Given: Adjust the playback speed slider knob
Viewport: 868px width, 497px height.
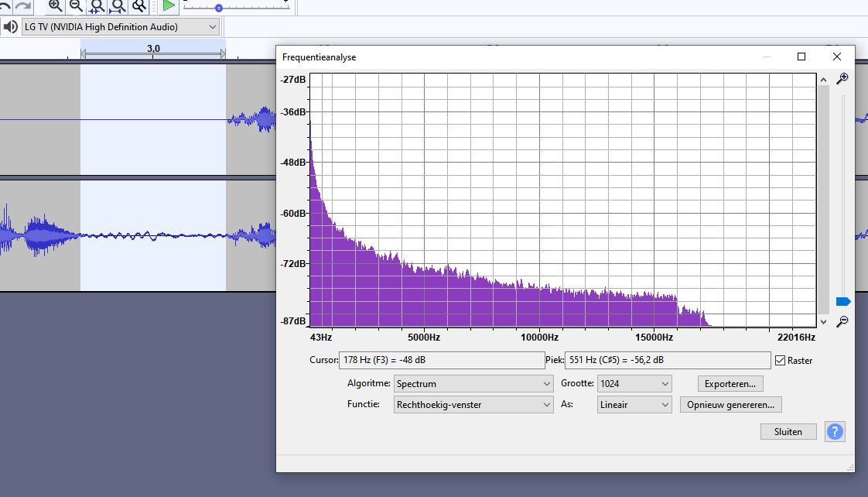Looking at the screenshot, I should click(219, 8).
